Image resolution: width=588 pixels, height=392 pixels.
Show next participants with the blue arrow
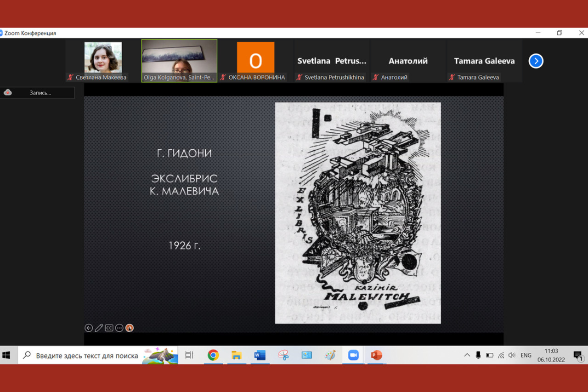pos(536,61)
